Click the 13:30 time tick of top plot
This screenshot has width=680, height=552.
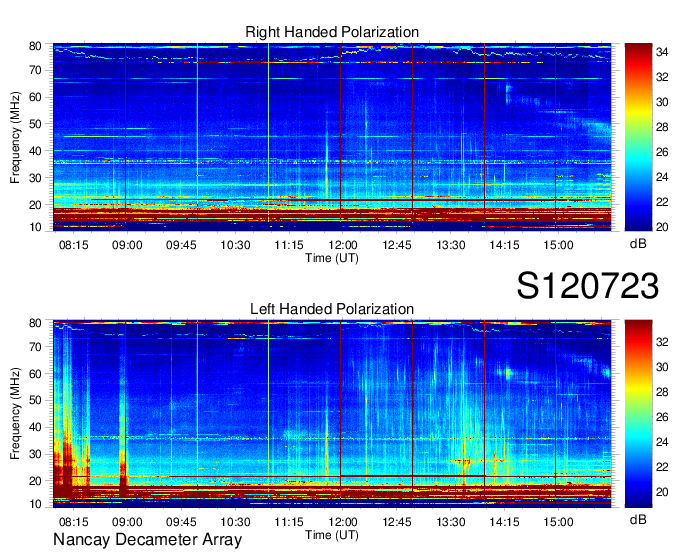pyautogui.click(x=451, y=245)
